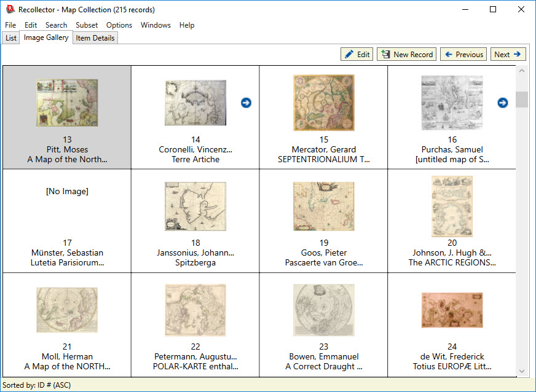Open the Options menu
536x392 pixels.
click(x=119, y=25)
